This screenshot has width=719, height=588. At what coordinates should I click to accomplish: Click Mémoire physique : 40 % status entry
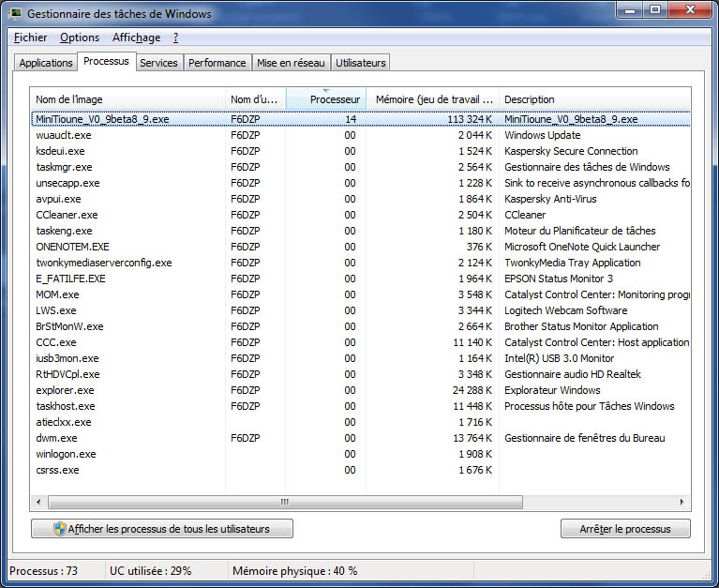coord(295,571)
